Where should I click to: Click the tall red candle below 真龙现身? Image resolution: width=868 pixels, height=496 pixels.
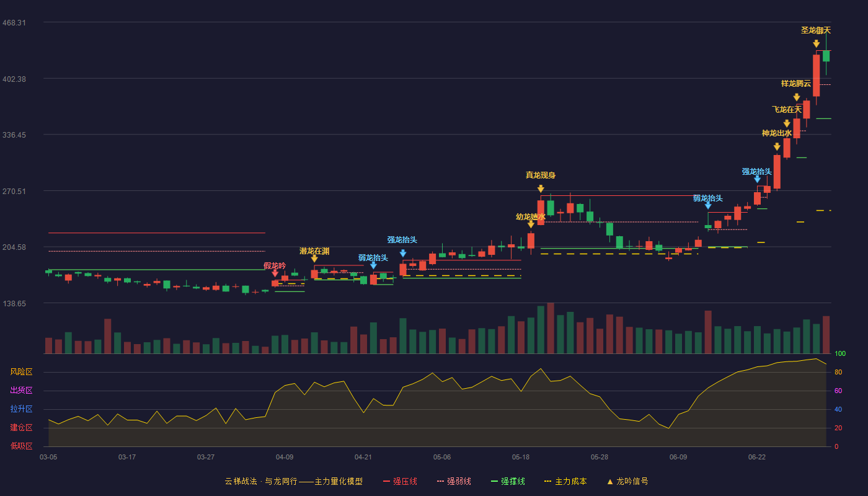541,212
